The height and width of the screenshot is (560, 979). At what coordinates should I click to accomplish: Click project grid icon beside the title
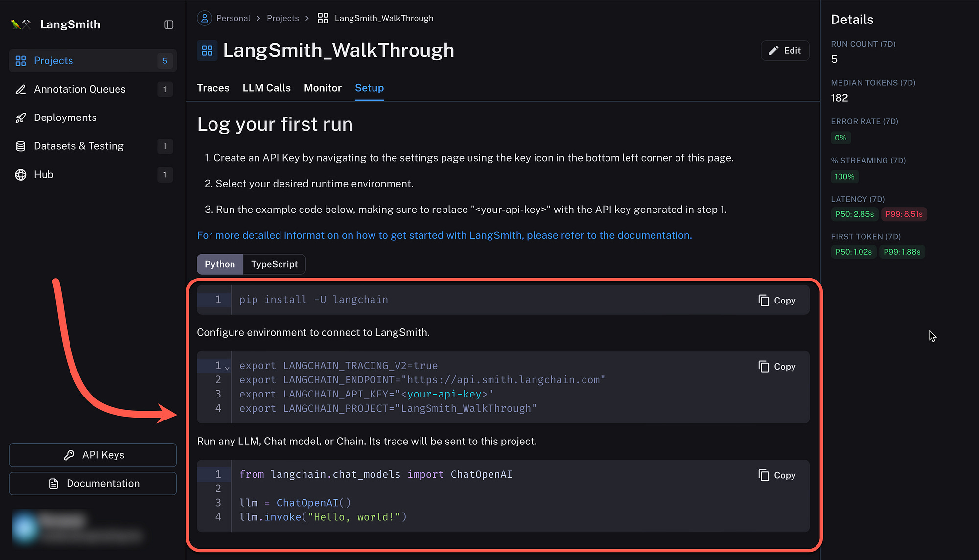point(207,50)
